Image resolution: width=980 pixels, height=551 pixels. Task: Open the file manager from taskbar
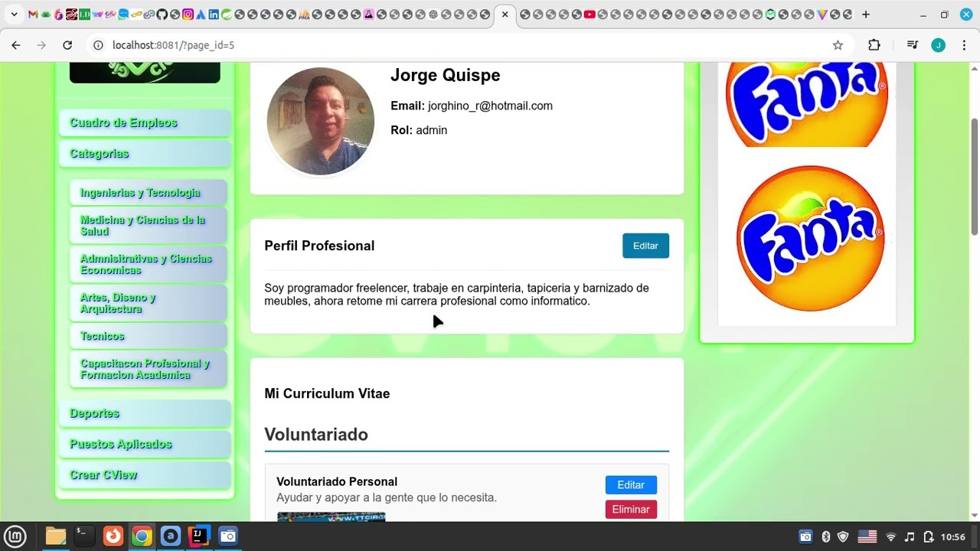click(x=55, y=536)
